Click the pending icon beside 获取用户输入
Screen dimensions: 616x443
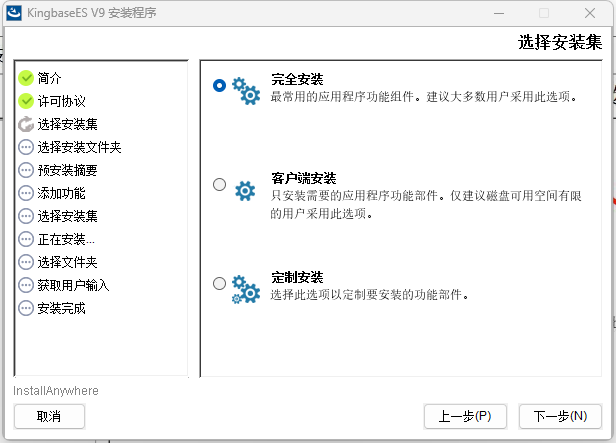(26, 285)
